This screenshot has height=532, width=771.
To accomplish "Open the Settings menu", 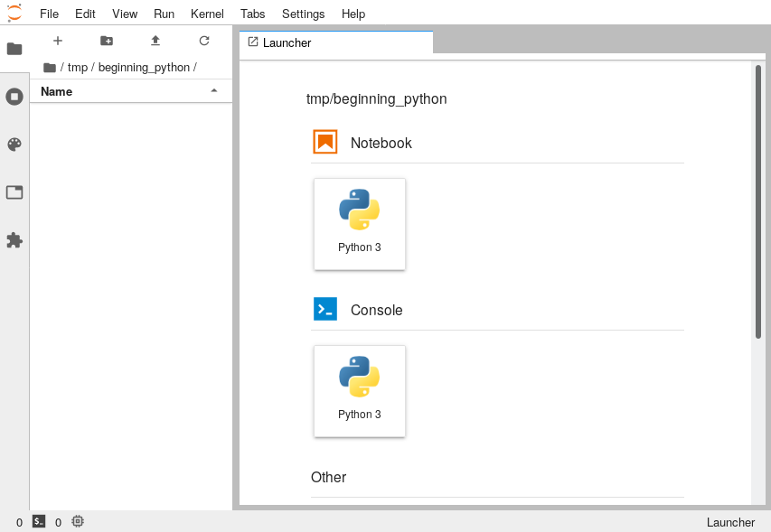I will coord(304,14).
